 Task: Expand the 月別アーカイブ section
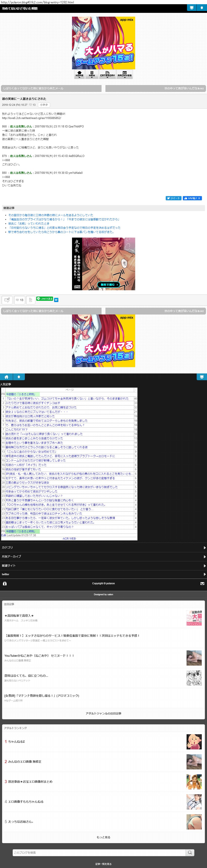103,556
